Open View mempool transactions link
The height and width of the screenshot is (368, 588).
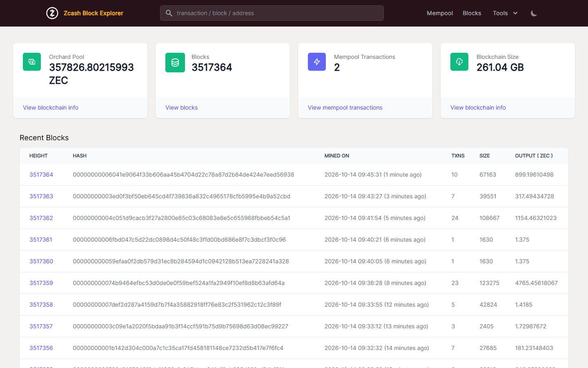[345, 108]
